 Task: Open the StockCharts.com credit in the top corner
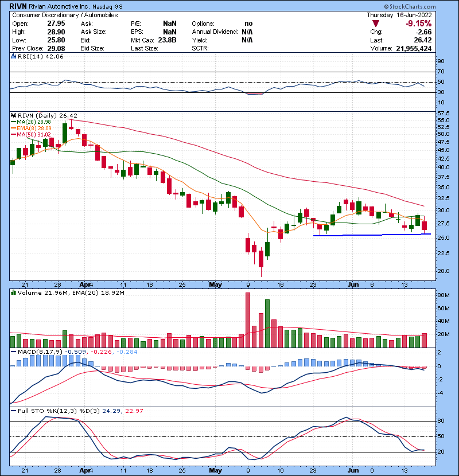click(x=410, y=6)
